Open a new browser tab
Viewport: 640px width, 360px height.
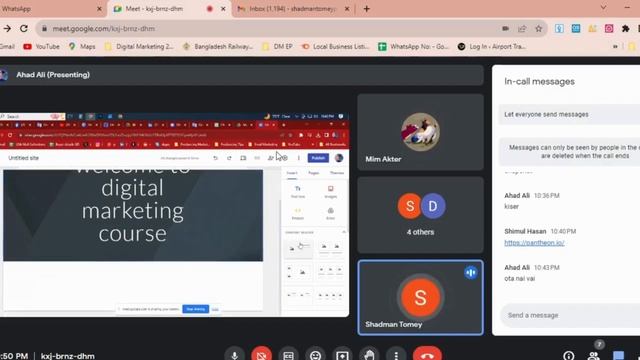click(367, 9)
